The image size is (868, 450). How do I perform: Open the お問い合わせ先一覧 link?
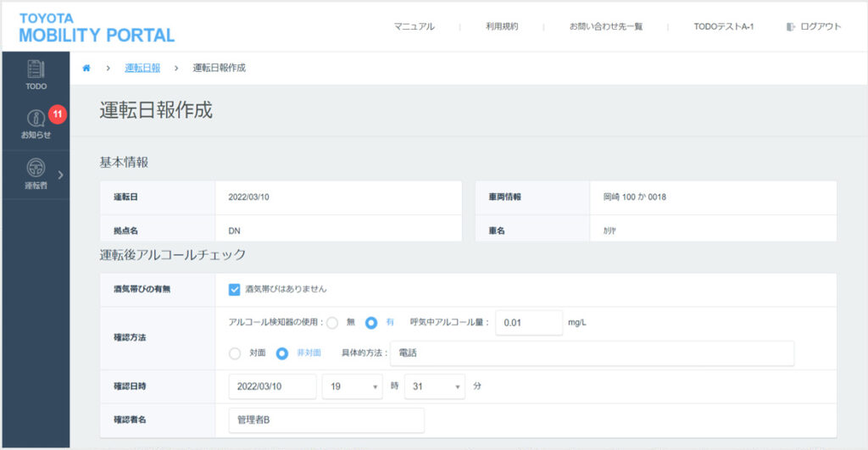point(605,27)
